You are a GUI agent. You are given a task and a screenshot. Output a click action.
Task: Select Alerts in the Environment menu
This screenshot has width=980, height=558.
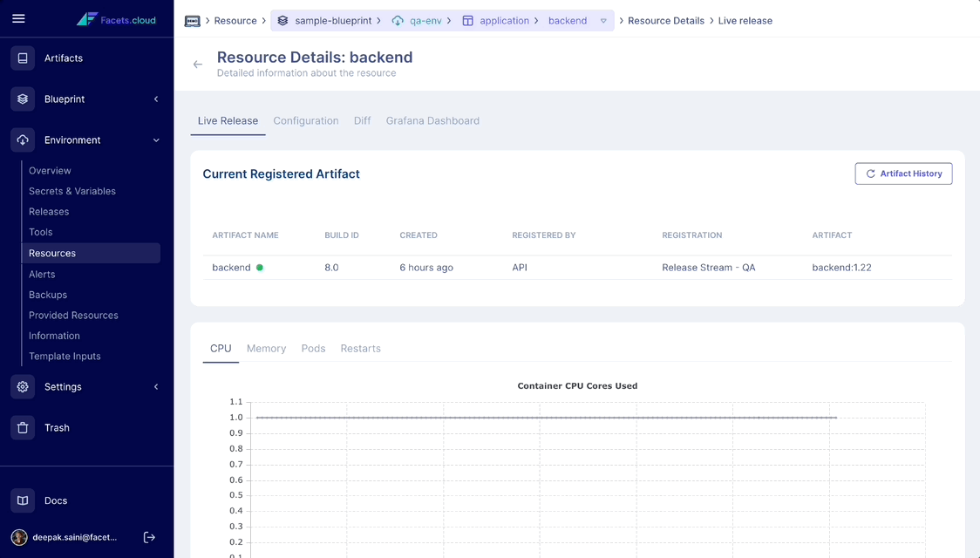[42, 274]
